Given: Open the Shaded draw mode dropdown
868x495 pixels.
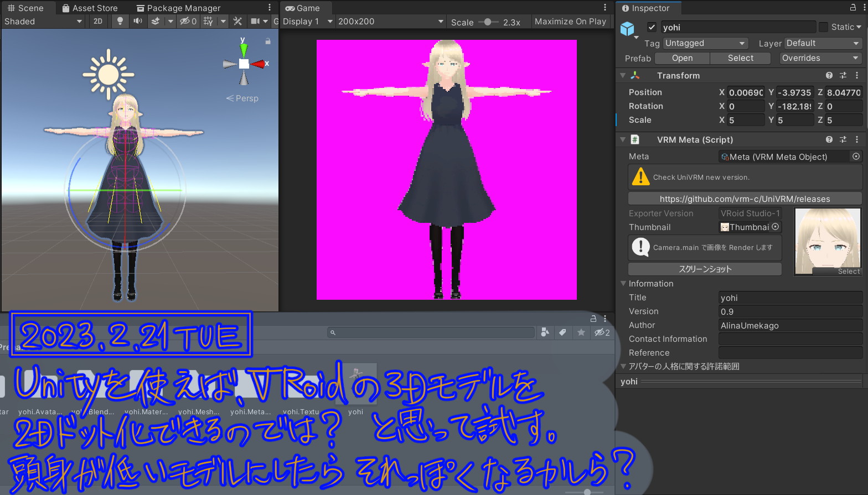Looking at the screenshot, I should (43, 21).
